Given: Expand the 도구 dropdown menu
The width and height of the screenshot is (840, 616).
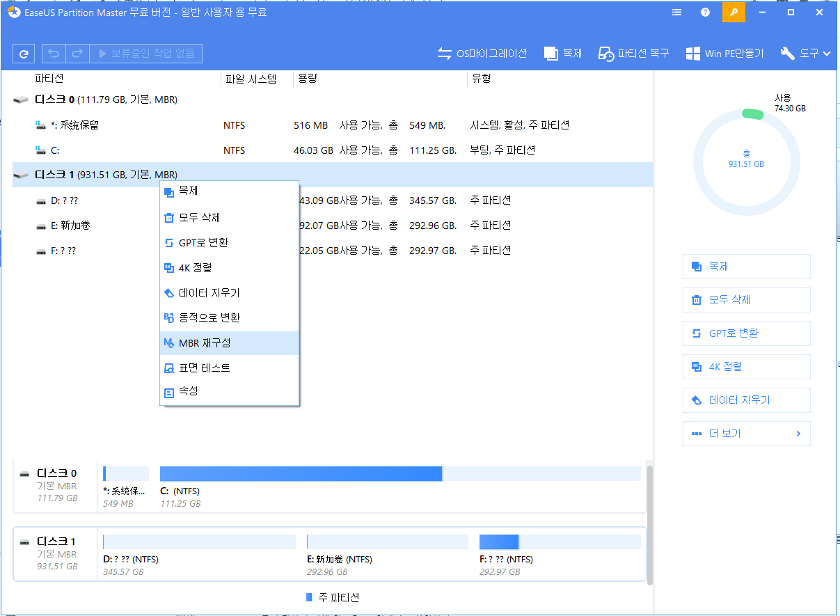Looking at the screenshot, I should tap(805, 54).
